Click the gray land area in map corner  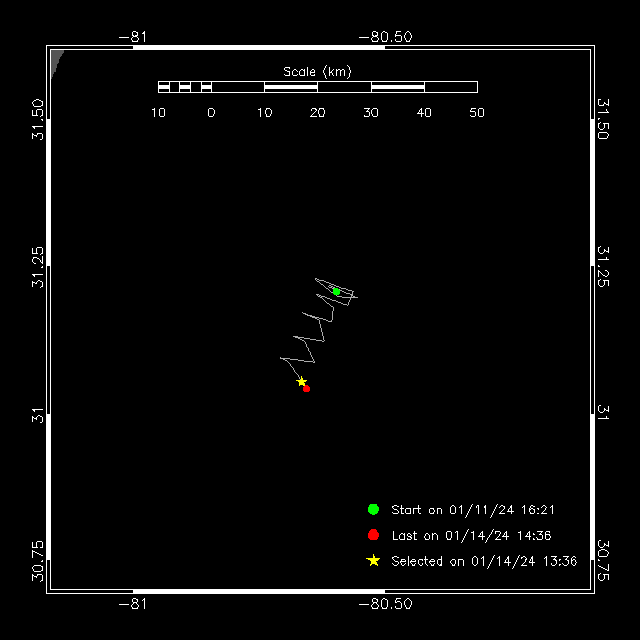click(x=56, y=60)
